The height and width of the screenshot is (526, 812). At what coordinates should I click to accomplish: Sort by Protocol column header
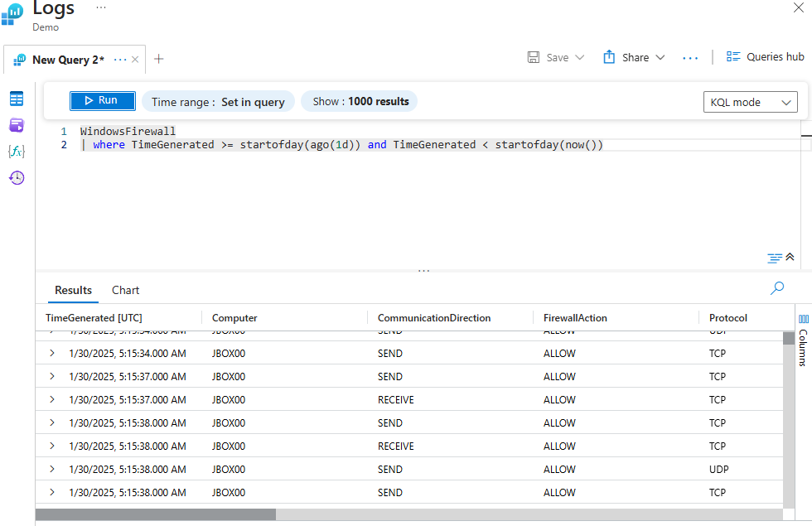pyautogui.click(x=728, y=318)
